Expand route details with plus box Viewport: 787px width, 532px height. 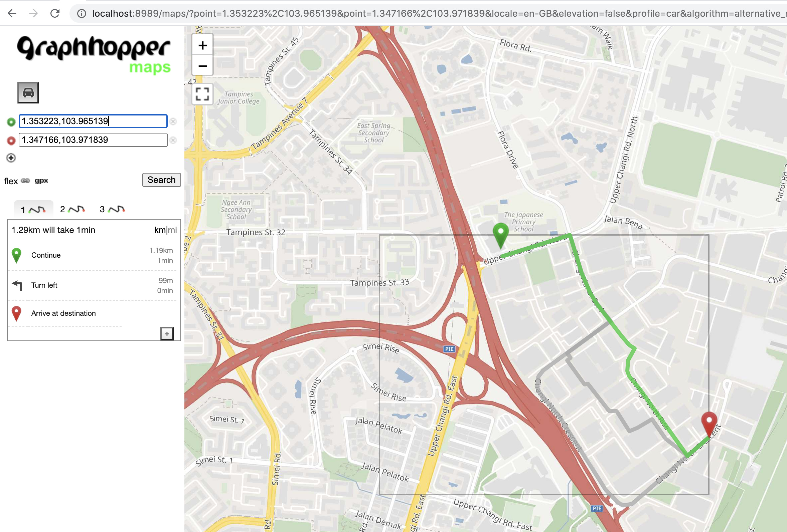pyautogui.click(x=167, y=334)
